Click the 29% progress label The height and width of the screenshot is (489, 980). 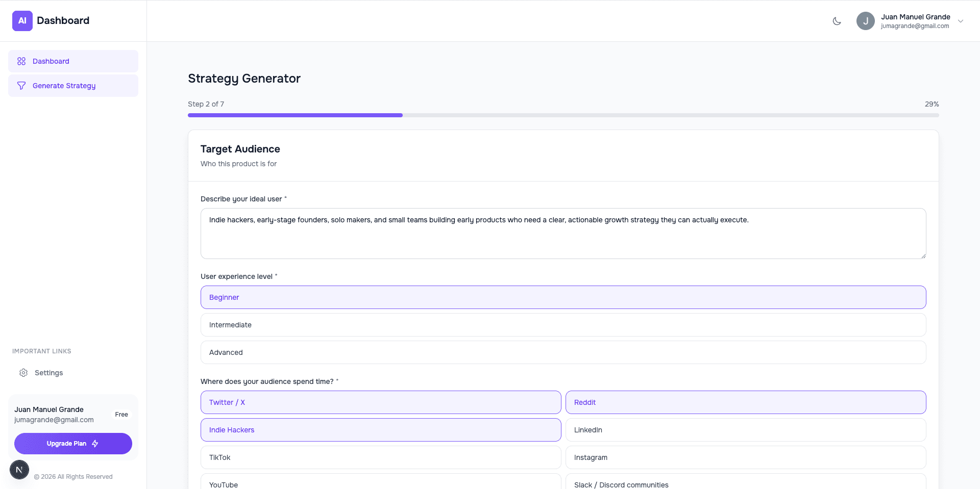click(x=932, y=104)
